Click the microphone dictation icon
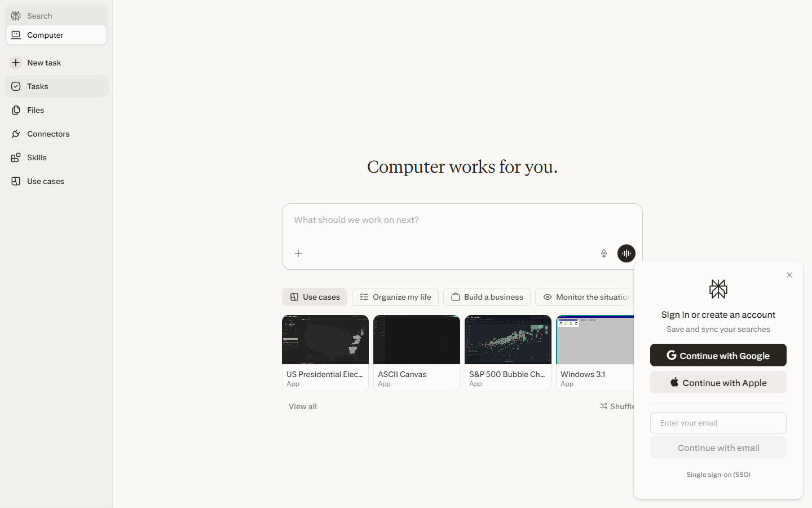812x508 pixels. (604, 253)
